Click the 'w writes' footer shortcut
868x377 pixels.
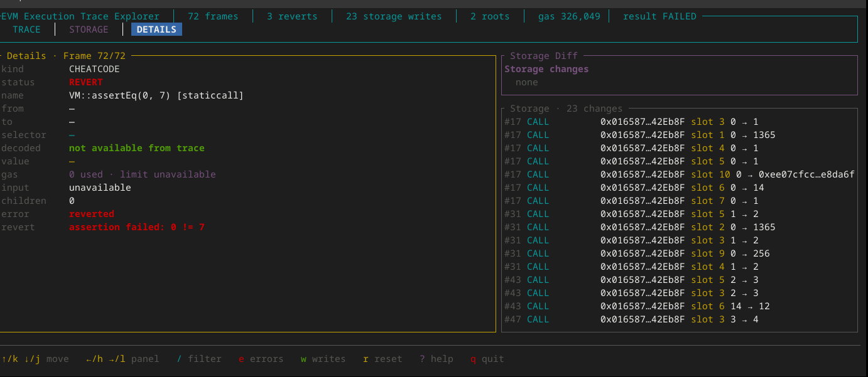323,359
